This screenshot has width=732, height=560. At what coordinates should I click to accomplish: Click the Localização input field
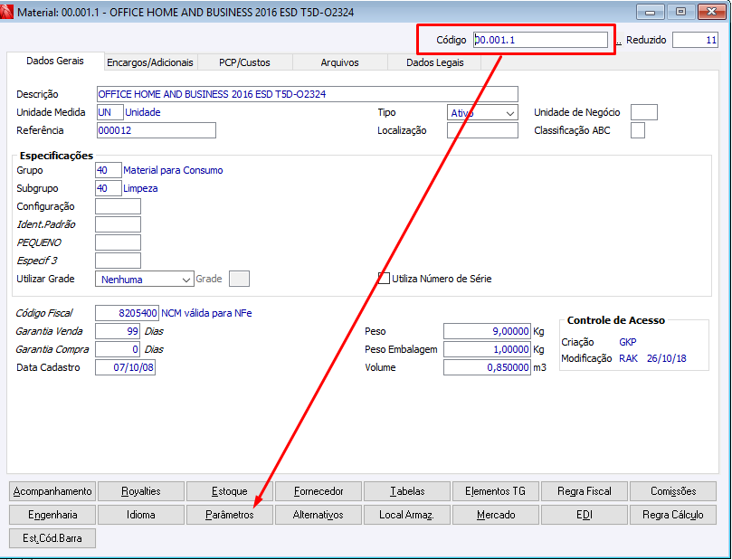click(482, 130)
